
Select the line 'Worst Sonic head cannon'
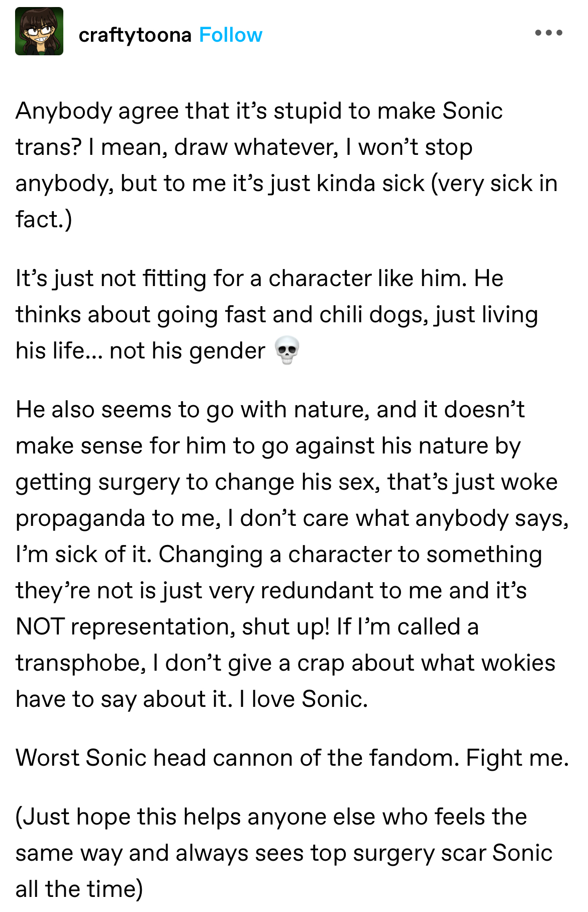pos(292,757)
